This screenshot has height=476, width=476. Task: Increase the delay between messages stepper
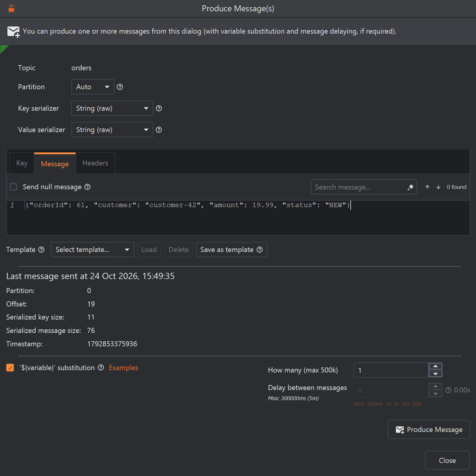[x=436, y=386]
